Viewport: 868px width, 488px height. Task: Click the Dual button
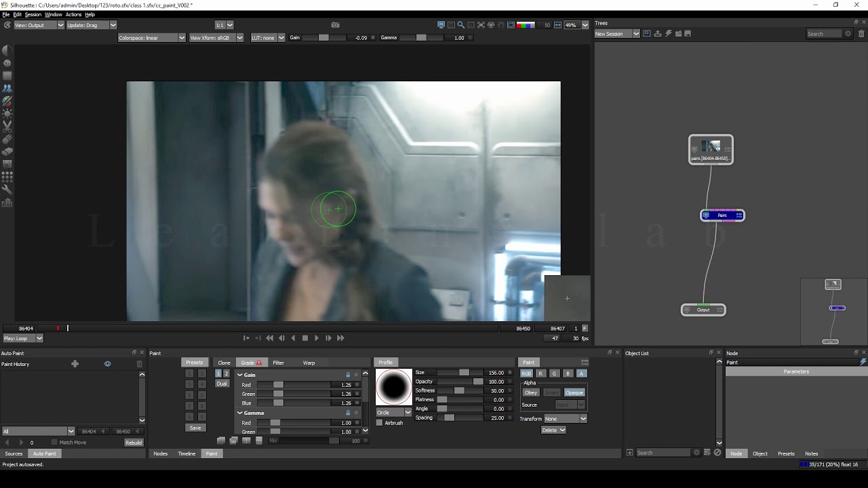coord(222,384)
